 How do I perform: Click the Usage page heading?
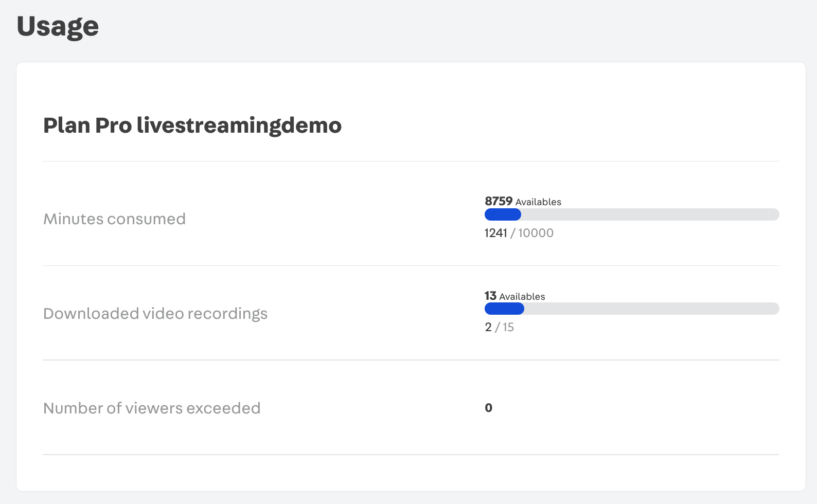[58, 27]
